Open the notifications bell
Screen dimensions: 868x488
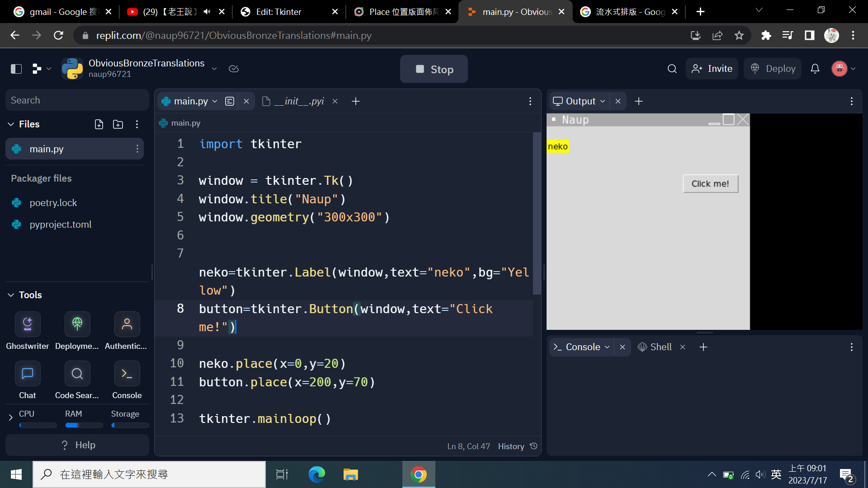pos(815,69)
